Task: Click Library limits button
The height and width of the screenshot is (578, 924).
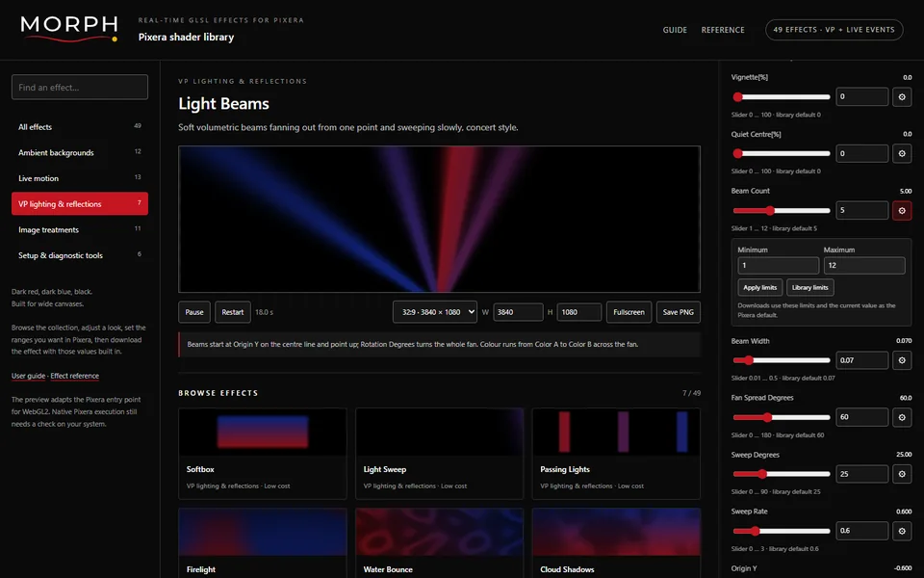Action: point(809,287)
